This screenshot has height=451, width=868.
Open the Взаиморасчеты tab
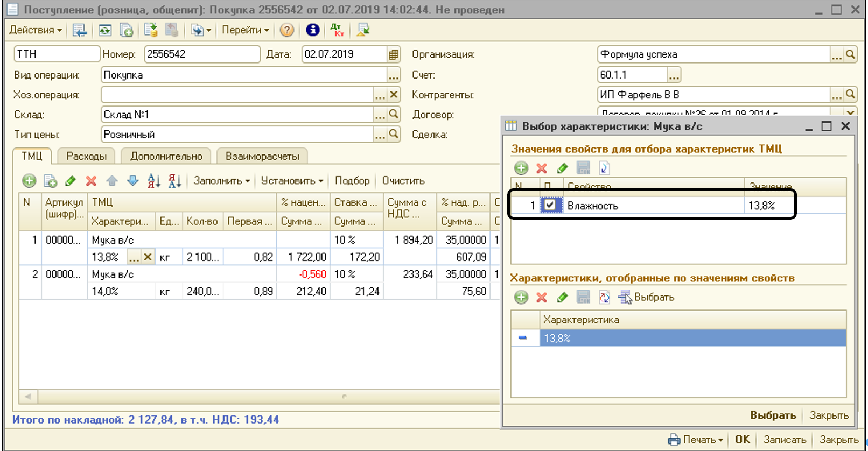pos(262,156)
